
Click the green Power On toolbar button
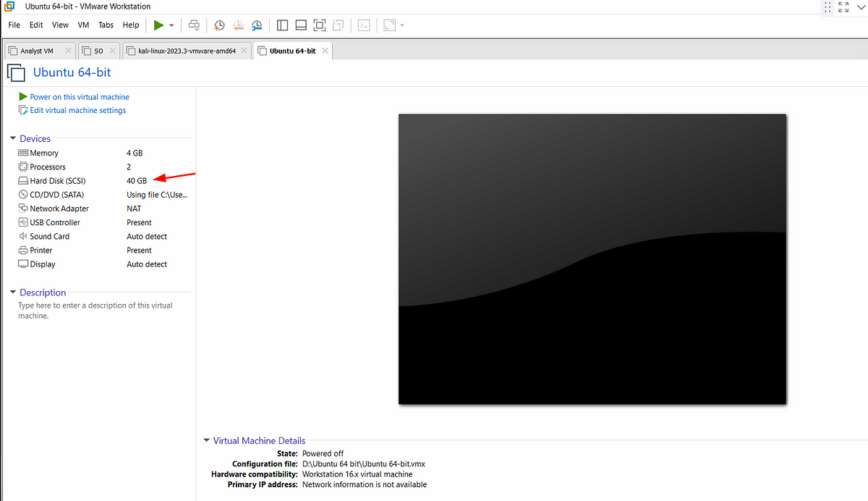coord(158,25)
